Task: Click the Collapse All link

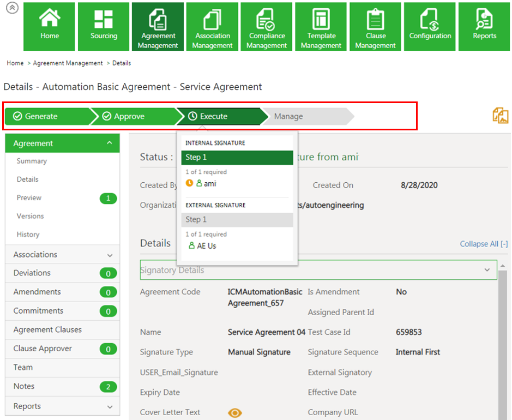Action: pyautogui.click(x=483, y=244)
